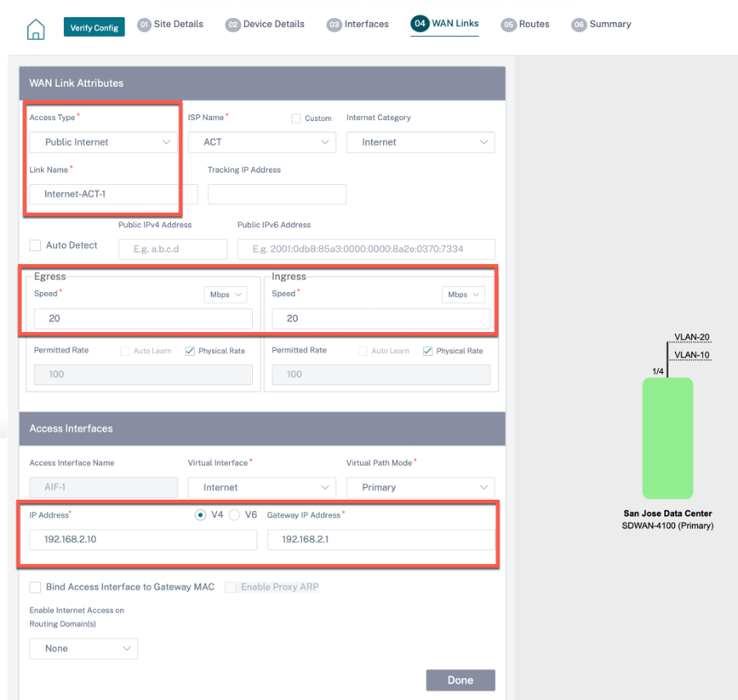Image resolution: width=738 pixels, height=700 pixels.
Task: Go to the home page icon
Action: pos(36,29)
